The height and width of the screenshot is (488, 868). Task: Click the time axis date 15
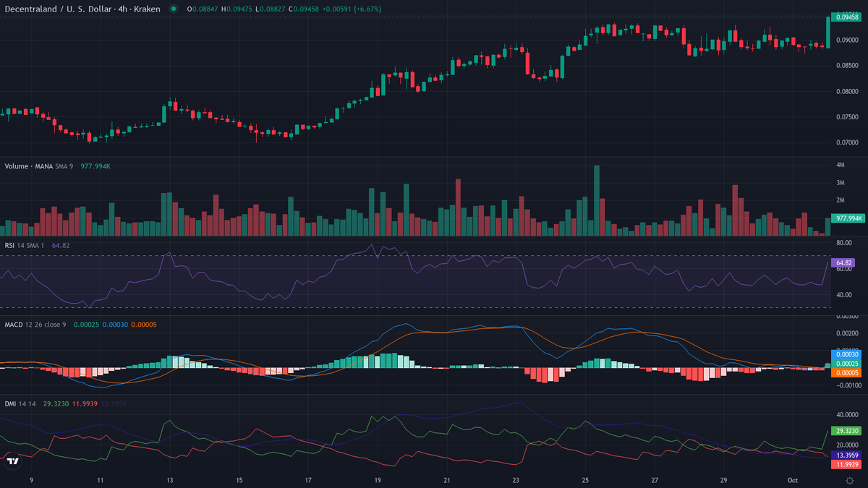pos(239,480)
